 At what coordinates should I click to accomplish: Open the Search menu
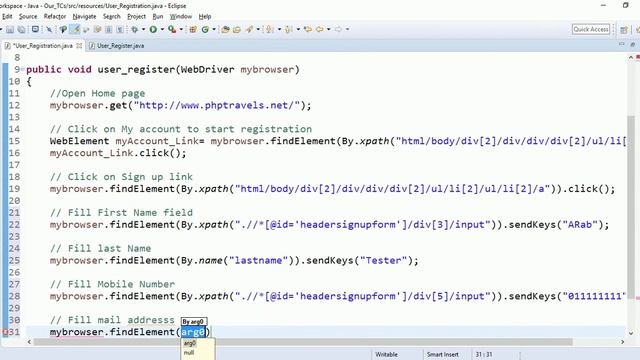pos(111,16)
